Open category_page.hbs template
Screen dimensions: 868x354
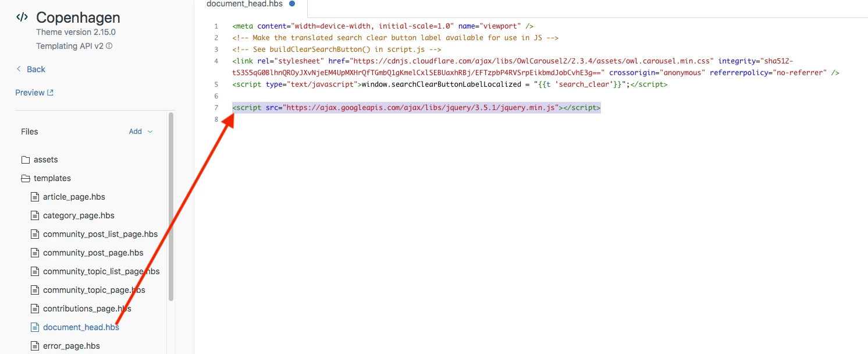pos(79,215)
